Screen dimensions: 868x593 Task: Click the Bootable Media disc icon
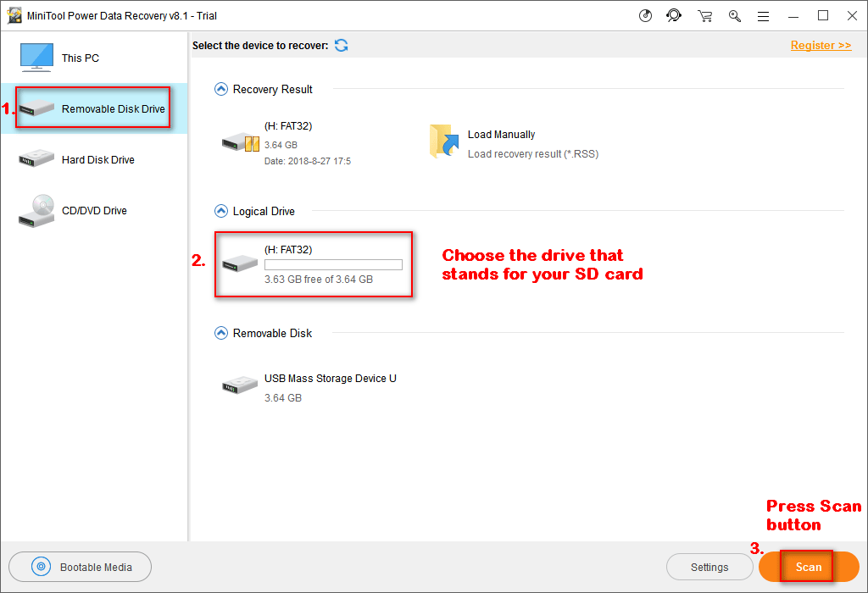[41, 567]
